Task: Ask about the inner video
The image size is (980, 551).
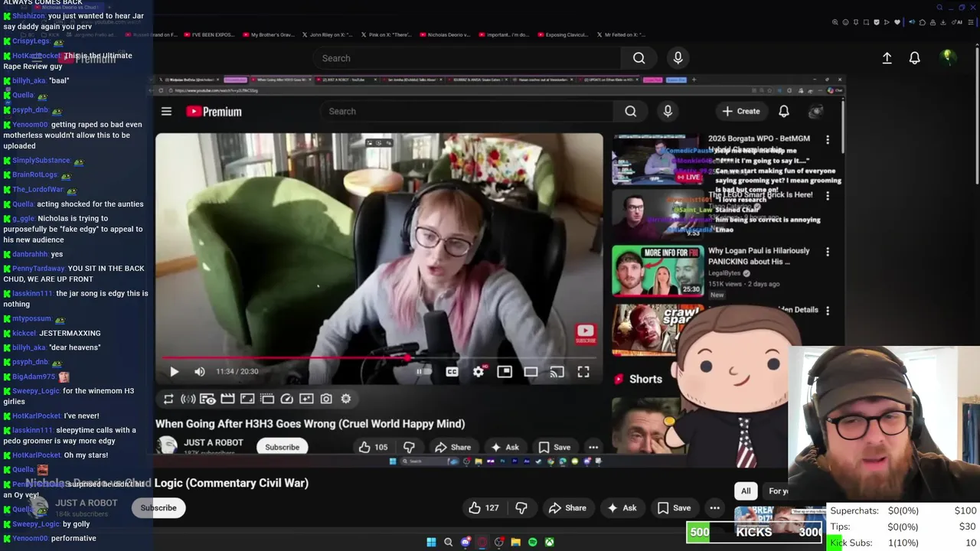Action: click(505, 447)
